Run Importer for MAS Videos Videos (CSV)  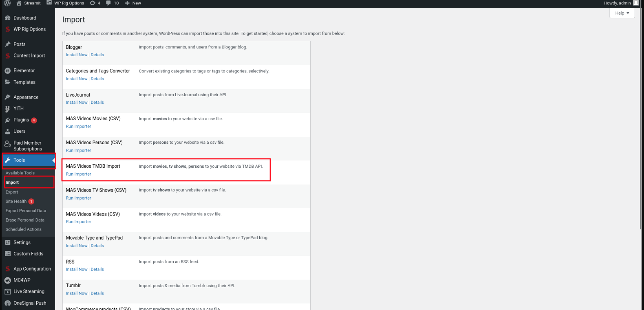tap(79, 222)
